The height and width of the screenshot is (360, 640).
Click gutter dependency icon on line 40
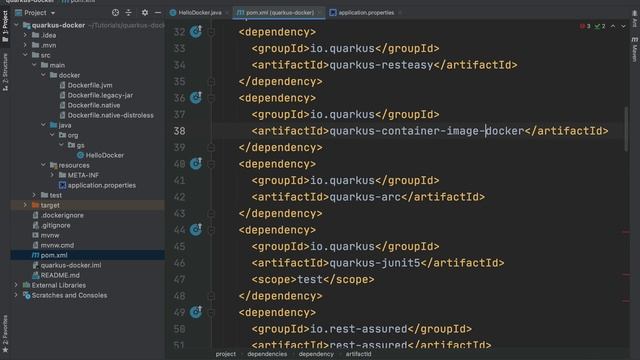pos(196,163)
